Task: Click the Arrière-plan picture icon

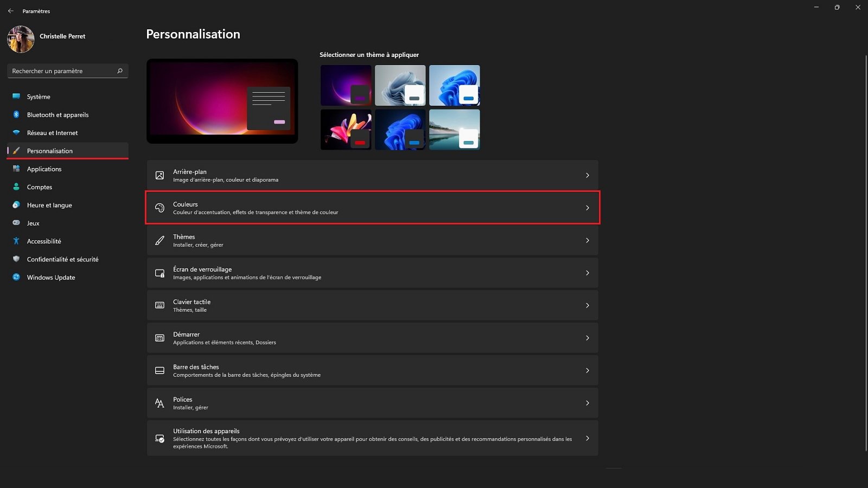Action: click(159, 175)
